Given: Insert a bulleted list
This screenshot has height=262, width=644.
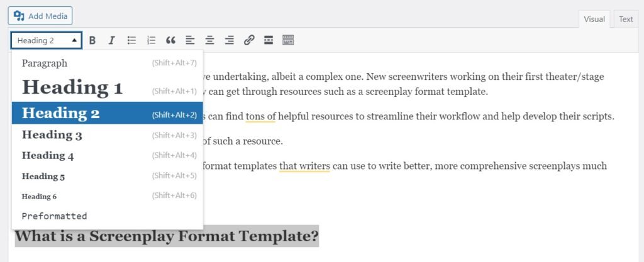Looking at the screenshot, I should [x=131, y=40].
